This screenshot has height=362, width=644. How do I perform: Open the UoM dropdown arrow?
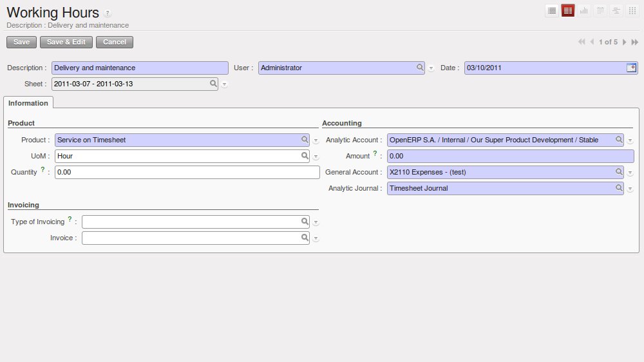tap(316, 157)
